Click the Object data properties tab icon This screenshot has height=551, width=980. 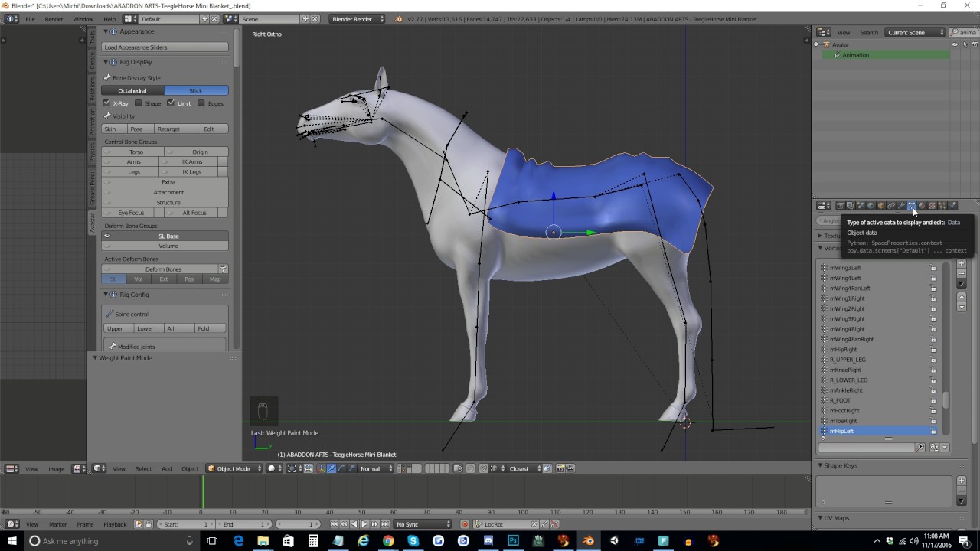tap(911, 205)
